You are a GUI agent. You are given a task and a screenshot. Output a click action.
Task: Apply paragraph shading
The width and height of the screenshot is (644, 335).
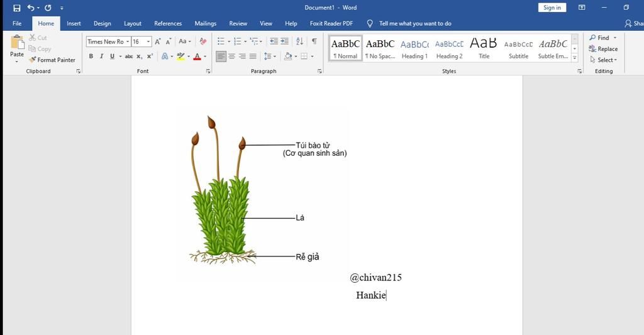(287, 56)
